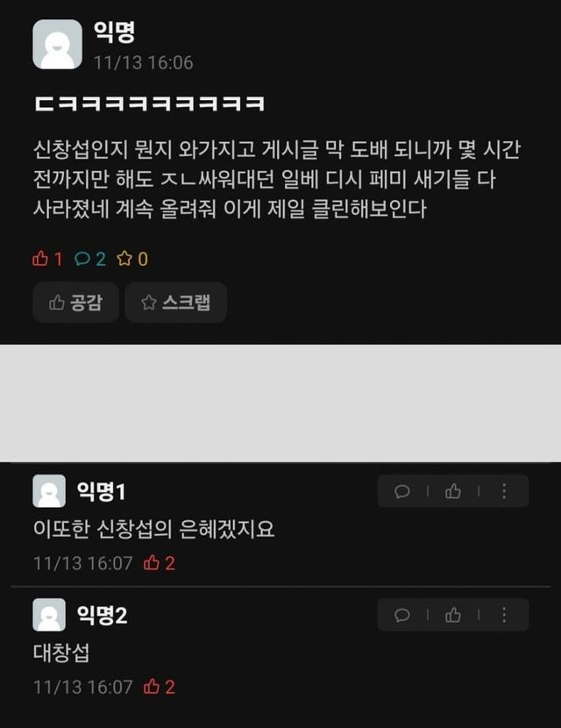Click the gray ad banner area

click(280, 403)
